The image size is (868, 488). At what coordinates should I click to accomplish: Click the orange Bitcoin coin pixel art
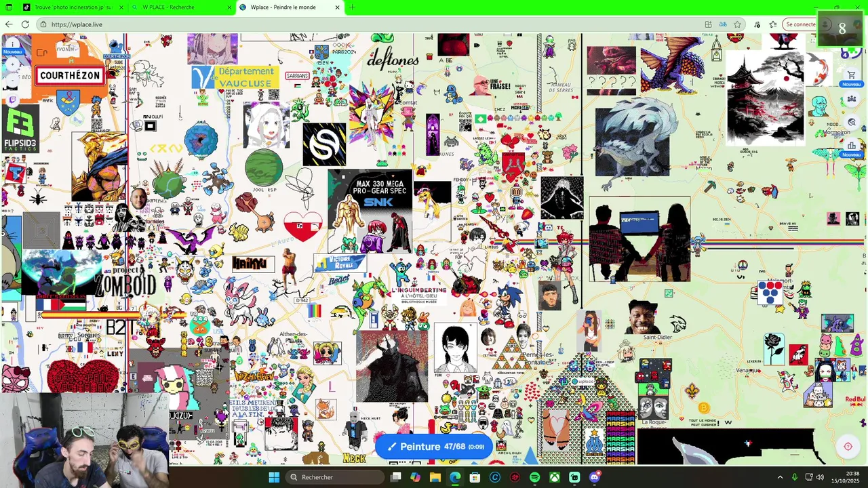(x=703, y=408)
